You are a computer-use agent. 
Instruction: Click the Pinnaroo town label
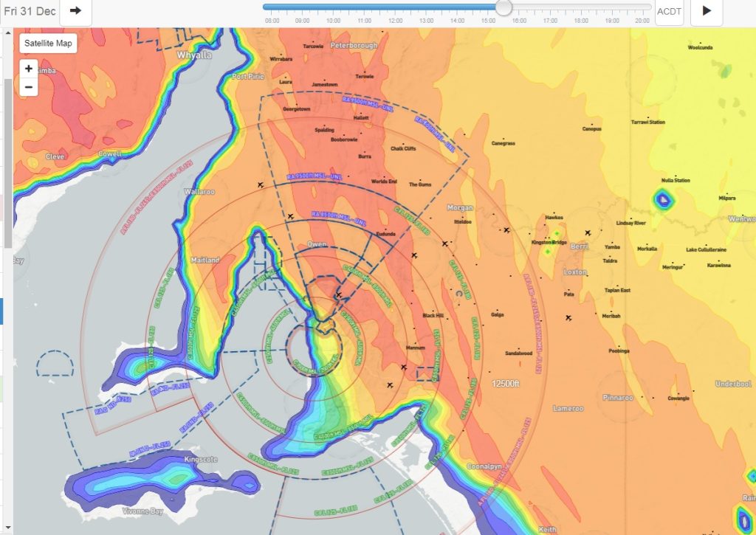[x=618, y=398]
